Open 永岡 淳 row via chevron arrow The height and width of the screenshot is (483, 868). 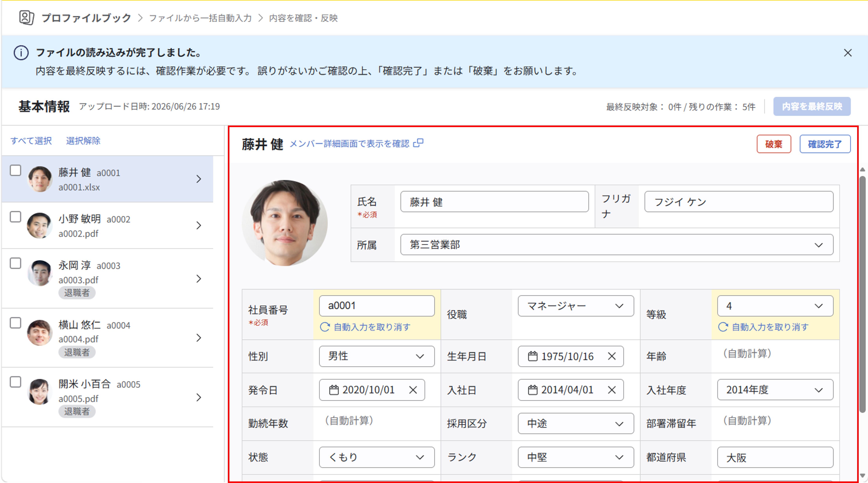pos(199,279)
